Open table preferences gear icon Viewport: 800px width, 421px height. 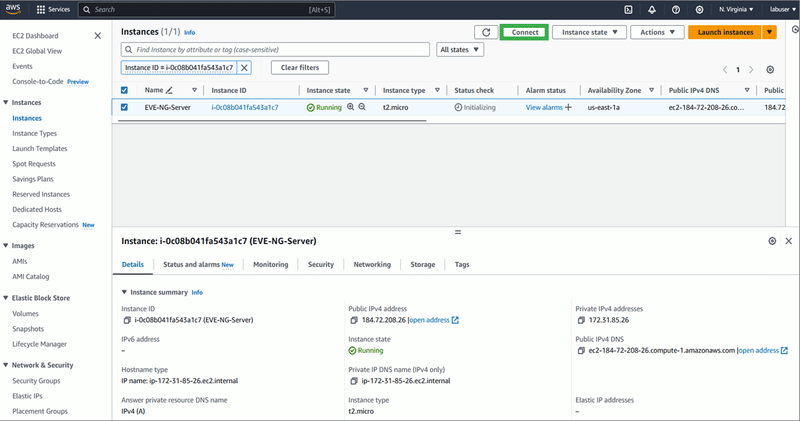(x=770, y=69)
